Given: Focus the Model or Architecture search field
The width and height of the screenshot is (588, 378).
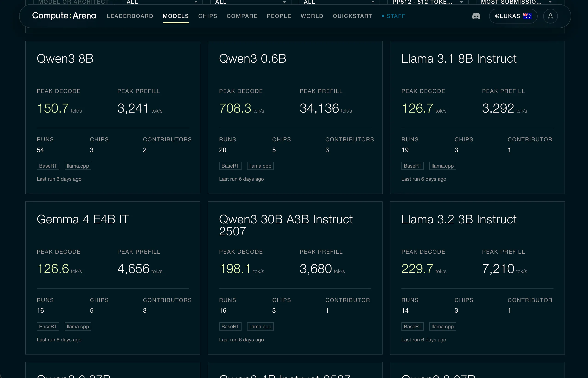Looking at the screenshot, I should coord(74,2).
